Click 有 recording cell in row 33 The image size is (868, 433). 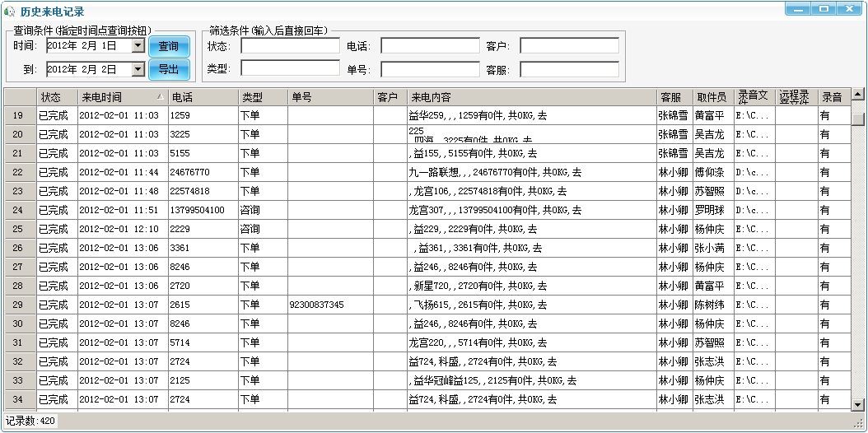pyautogui.click(x=833, y=380)
